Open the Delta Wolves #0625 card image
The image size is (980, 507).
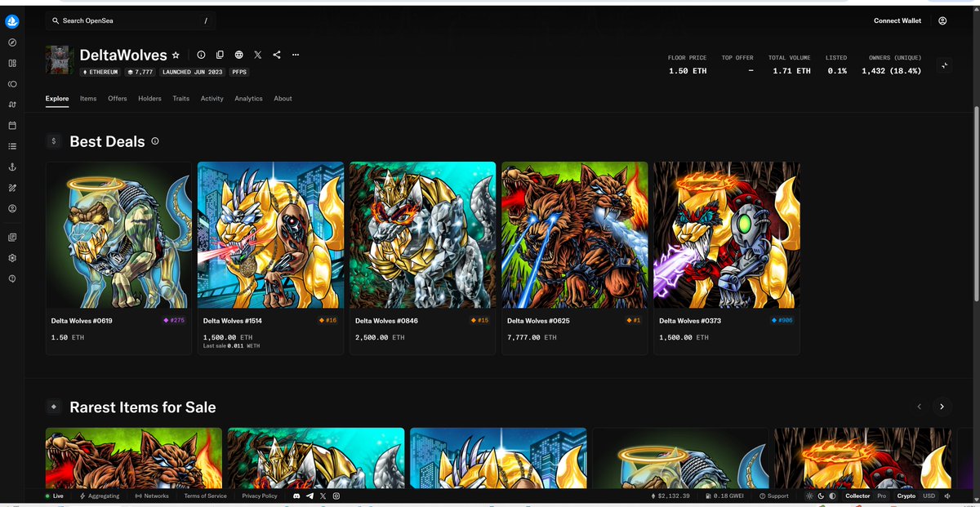pos(574,235)
